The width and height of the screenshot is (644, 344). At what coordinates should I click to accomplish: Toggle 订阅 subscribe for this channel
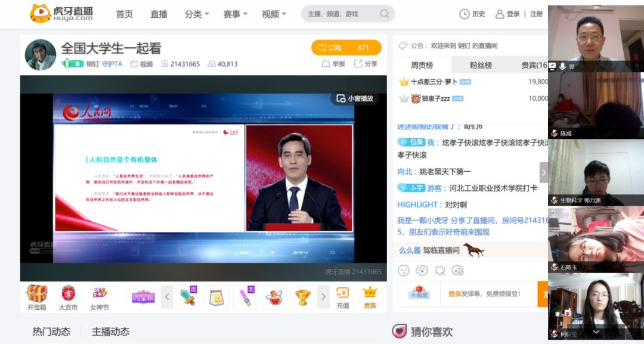pyautogui.click(x=346, y=48)
